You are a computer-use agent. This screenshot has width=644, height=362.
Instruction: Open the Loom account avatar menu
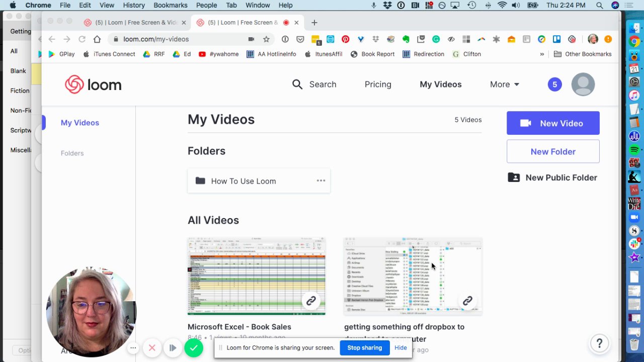point(583,84)
